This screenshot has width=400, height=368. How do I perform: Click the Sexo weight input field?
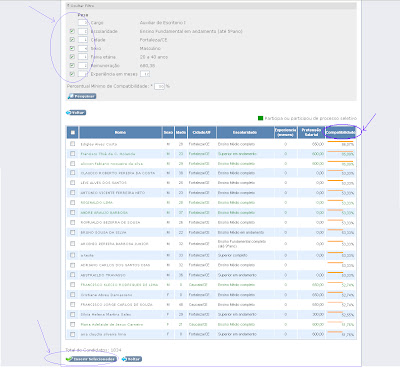[83, 48]
